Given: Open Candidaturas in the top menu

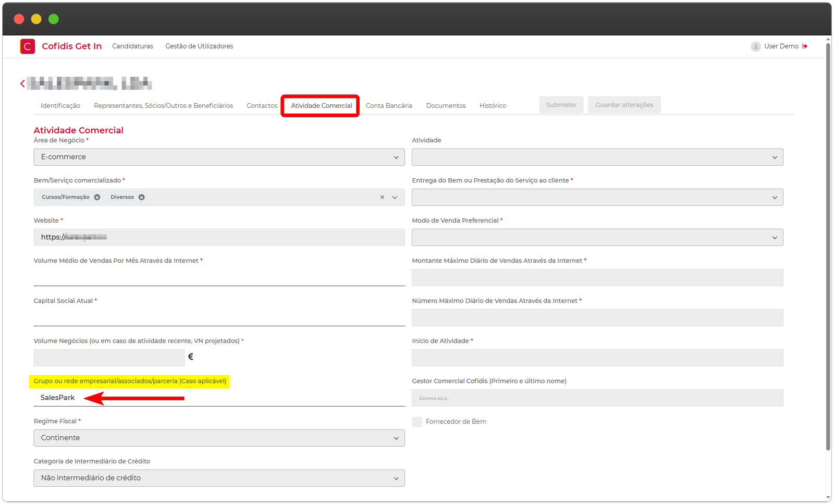Looking at the screenshot, I should [132, 46].
